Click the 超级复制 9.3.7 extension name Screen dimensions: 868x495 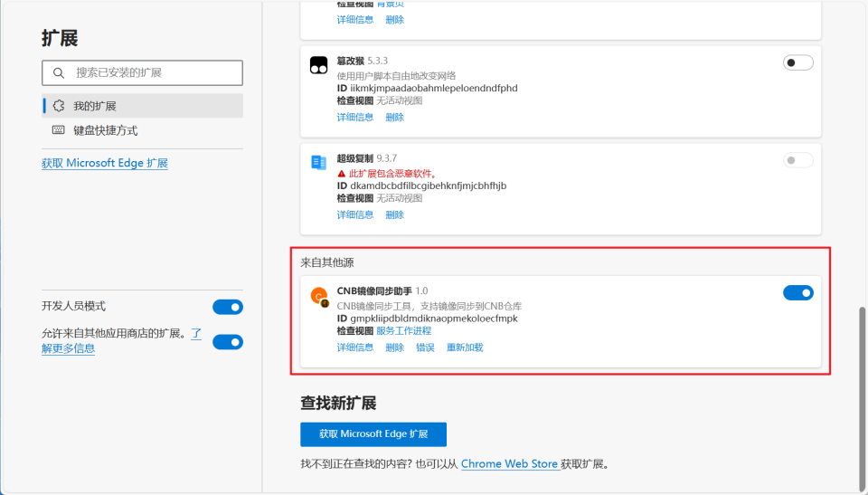coord(366,158)
